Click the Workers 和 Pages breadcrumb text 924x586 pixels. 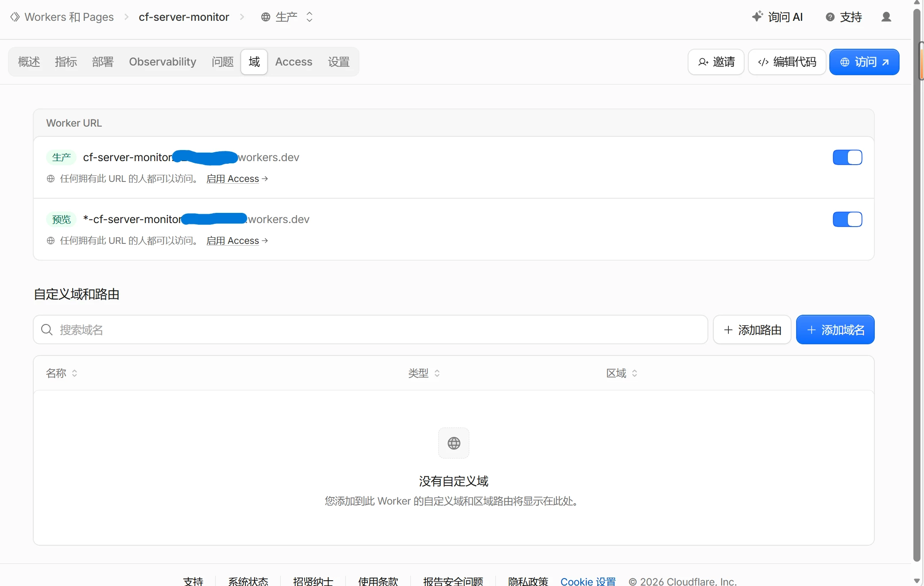[69, 17]
